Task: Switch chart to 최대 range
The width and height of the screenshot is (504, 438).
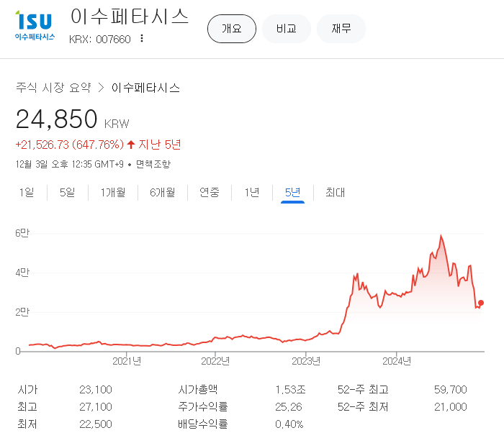Action: (x=335, y=192)
